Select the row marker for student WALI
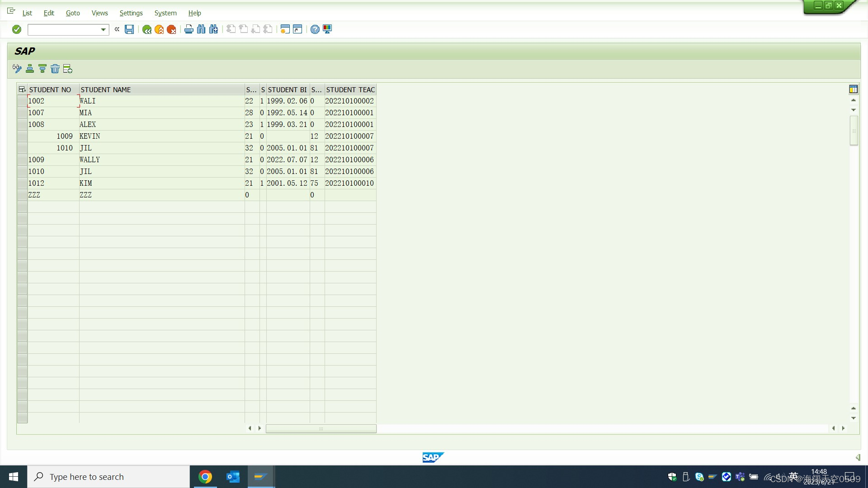The image size is (868, 488). 22,101
